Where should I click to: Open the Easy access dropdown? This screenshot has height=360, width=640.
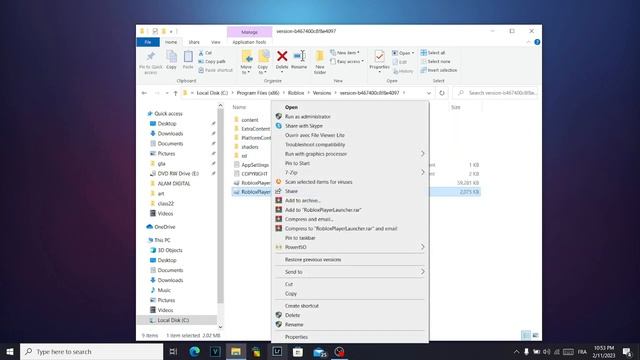(347, 62)
